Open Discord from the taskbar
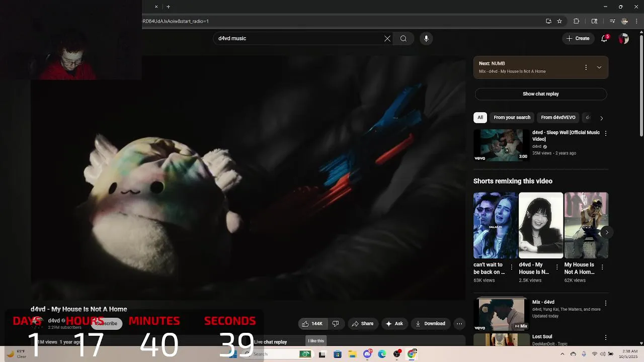 coord(368,354)
